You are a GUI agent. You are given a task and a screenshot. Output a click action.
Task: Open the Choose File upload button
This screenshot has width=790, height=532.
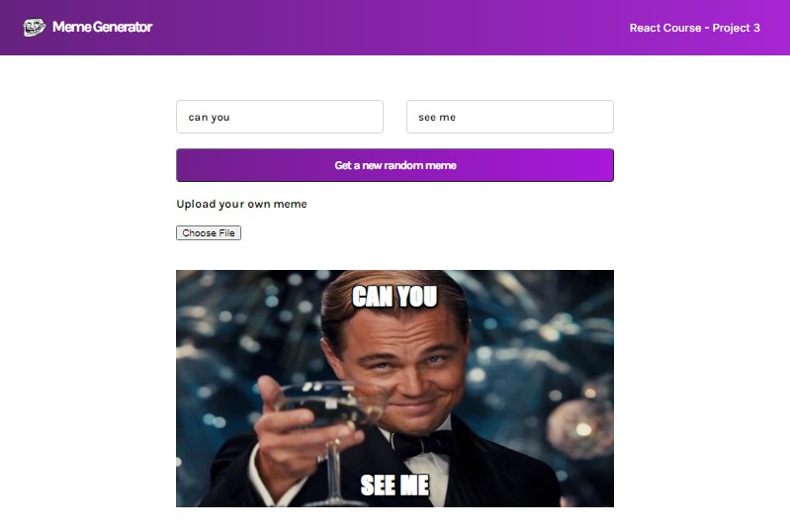[209, 232]
